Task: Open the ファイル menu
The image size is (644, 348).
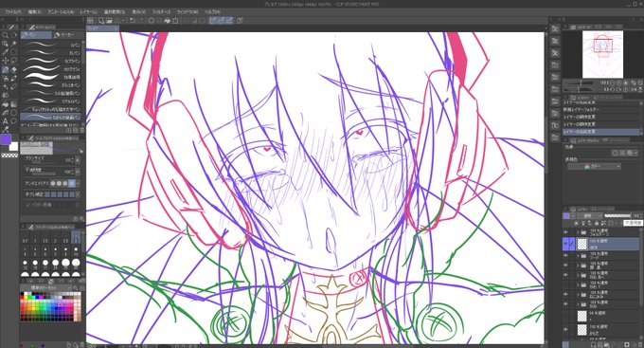Action: [x=12, y=12]
